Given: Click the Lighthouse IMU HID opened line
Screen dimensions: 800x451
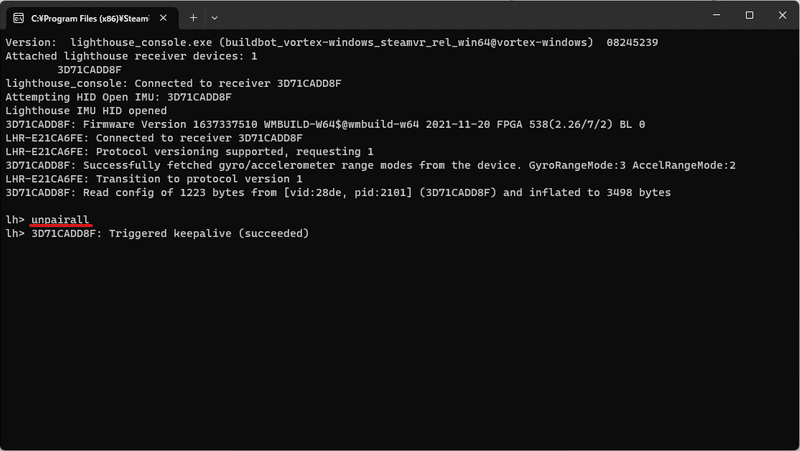Looking at the screenshot, I should point(86,111).
